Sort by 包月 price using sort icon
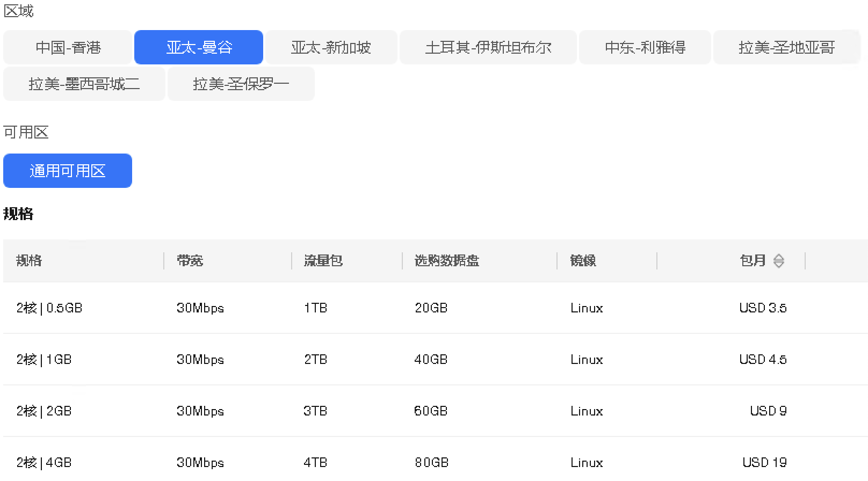This screenshot has height=481, width=868. (778, 261)
